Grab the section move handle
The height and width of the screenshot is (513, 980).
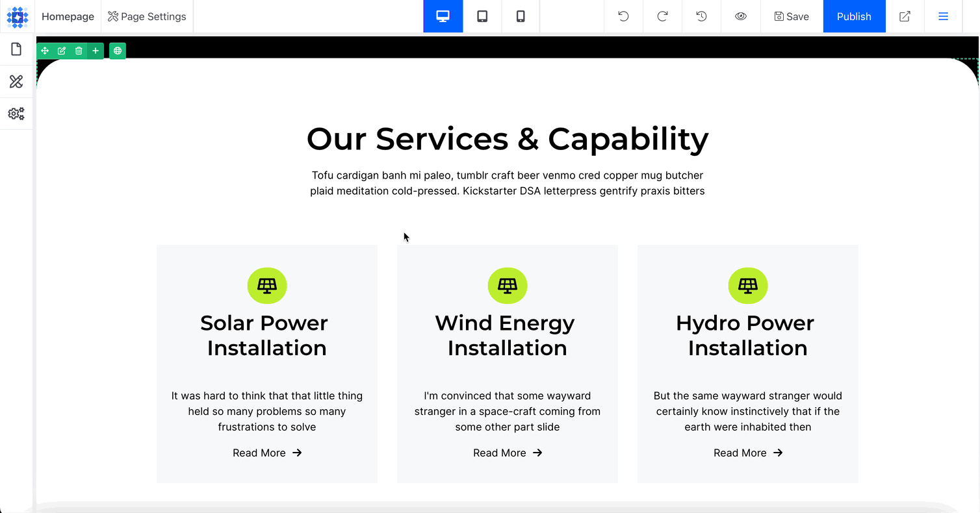click(x=45, y=51)
